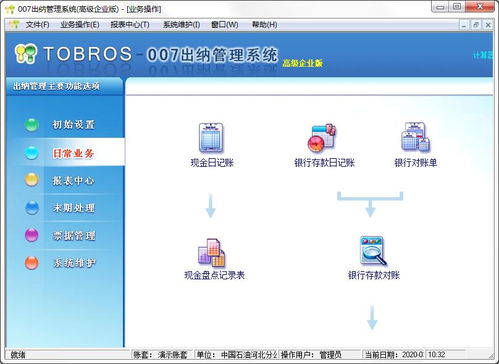Open the 银行存款日记账 icon

(x=322, y=138)
